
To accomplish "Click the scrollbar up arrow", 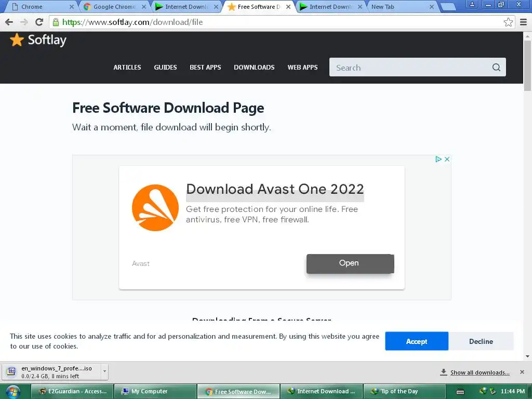I will coord(528,36).
